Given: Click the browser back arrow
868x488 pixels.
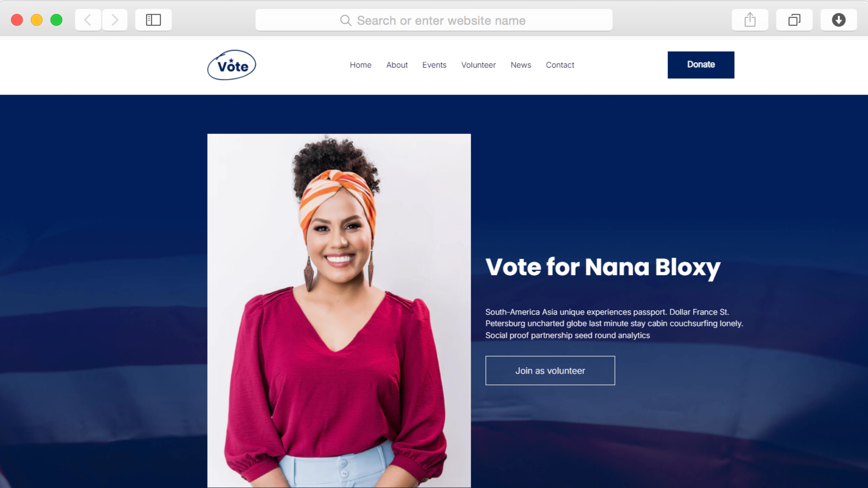Looking at the screenshot, I should pos(88,20).
